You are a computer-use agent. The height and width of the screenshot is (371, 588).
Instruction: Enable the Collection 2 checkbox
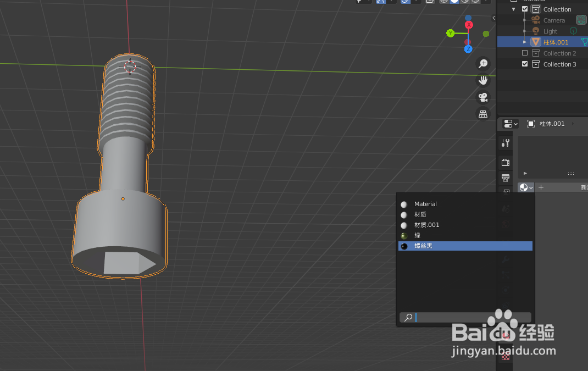click(x=525, y=53)
